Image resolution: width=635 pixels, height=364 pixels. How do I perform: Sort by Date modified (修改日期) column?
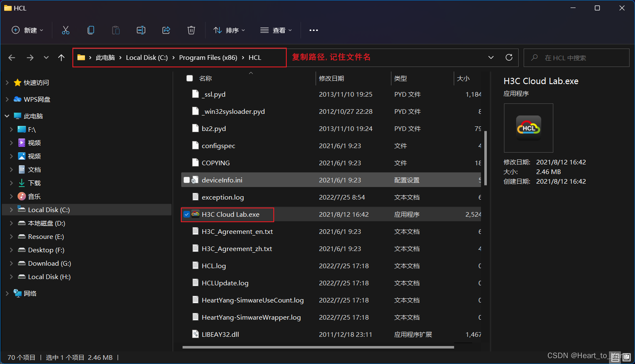pyautogui.click(x=332, y=78)
